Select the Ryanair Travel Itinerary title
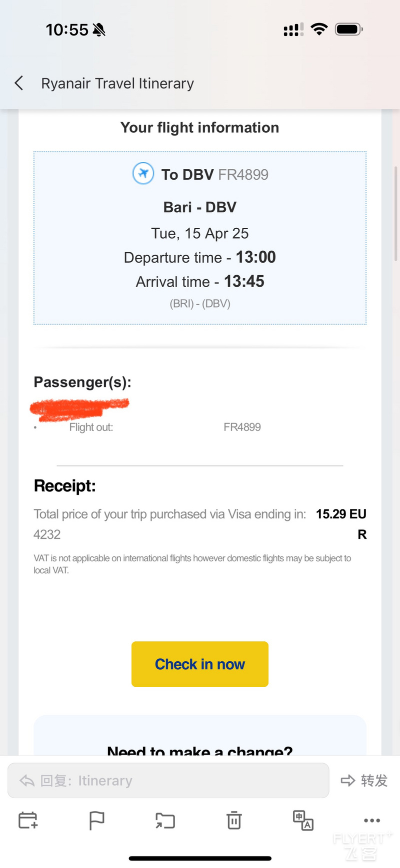Image resolution: width=400 pixels, height=868 pixels. (x=117, y=83)
